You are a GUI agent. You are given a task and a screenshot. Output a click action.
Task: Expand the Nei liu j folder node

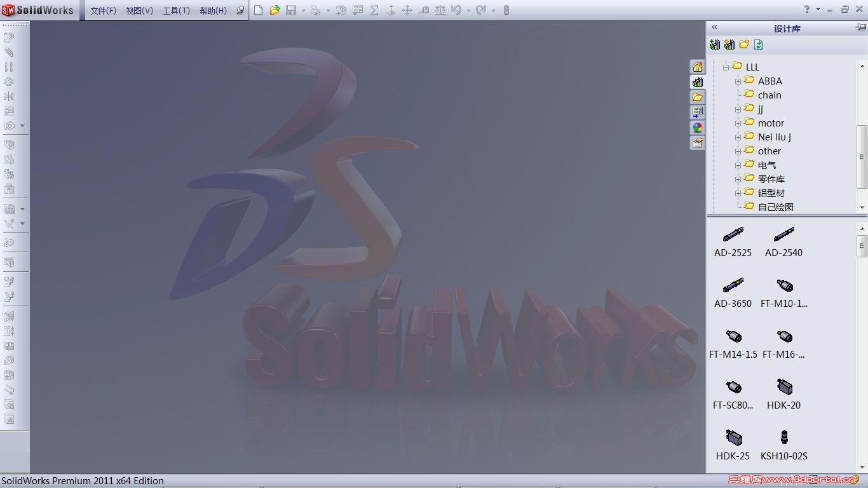[738, 137]
